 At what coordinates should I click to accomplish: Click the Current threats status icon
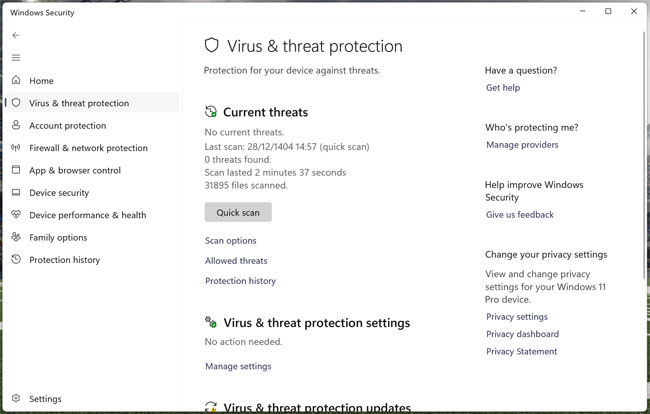coord(211,111)
